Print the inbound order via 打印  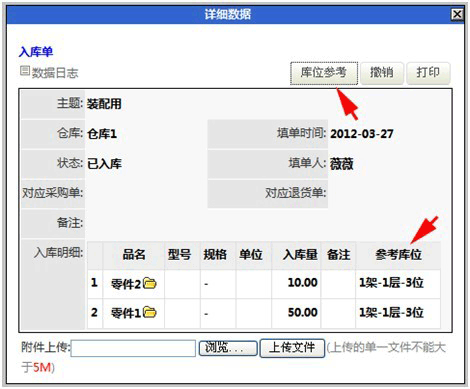point(428,73)
